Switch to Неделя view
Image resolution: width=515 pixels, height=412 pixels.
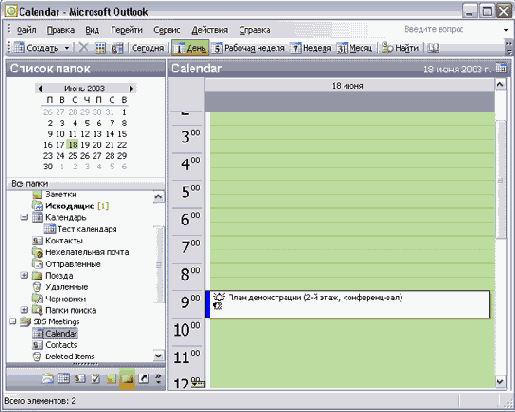pos(311,48)
